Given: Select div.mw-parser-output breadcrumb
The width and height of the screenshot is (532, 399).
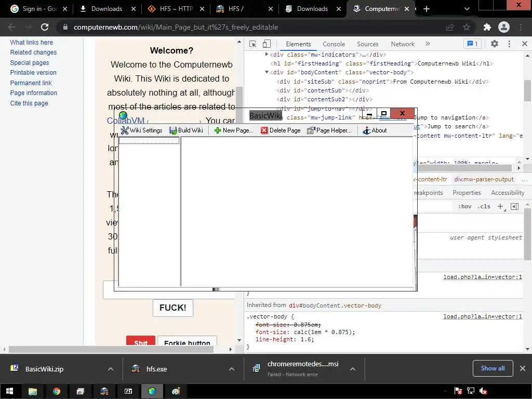Looking at the screenshot, I should click(x=484, y=179).
